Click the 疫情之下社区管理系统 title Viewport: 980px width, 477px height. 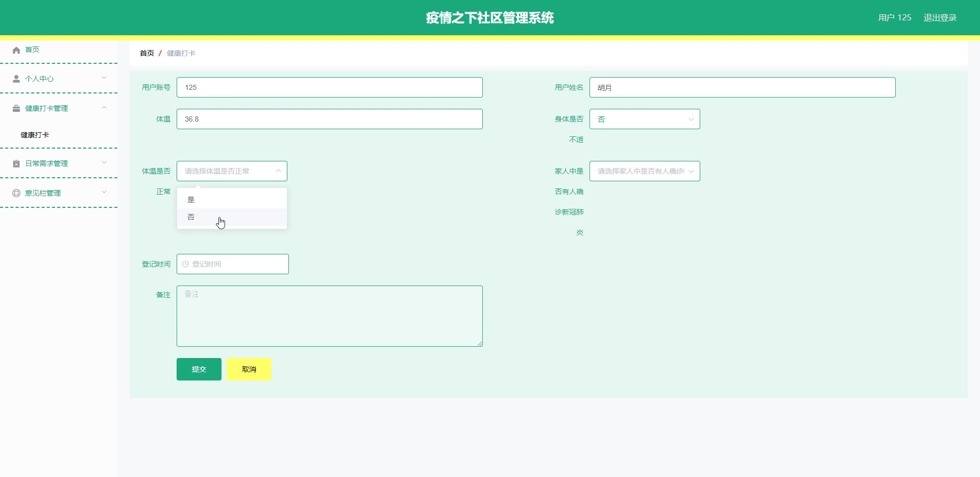click(x=490, y=18)
